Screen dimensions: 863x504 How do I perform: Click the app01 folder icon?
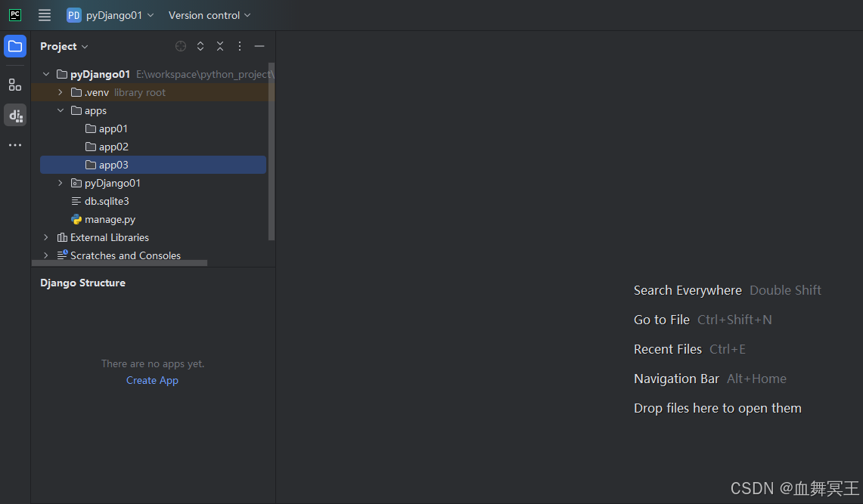point(91,128)
